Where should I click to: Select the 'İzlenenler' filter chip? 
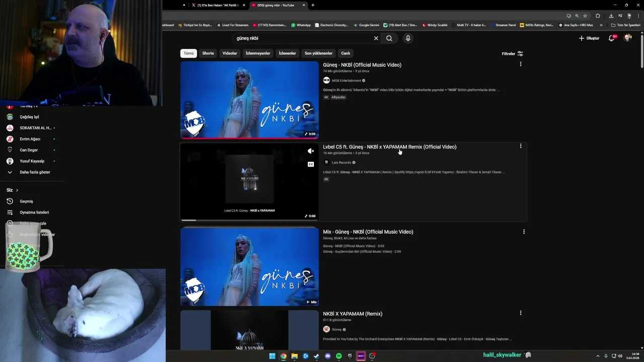click(x=288, y=53)
